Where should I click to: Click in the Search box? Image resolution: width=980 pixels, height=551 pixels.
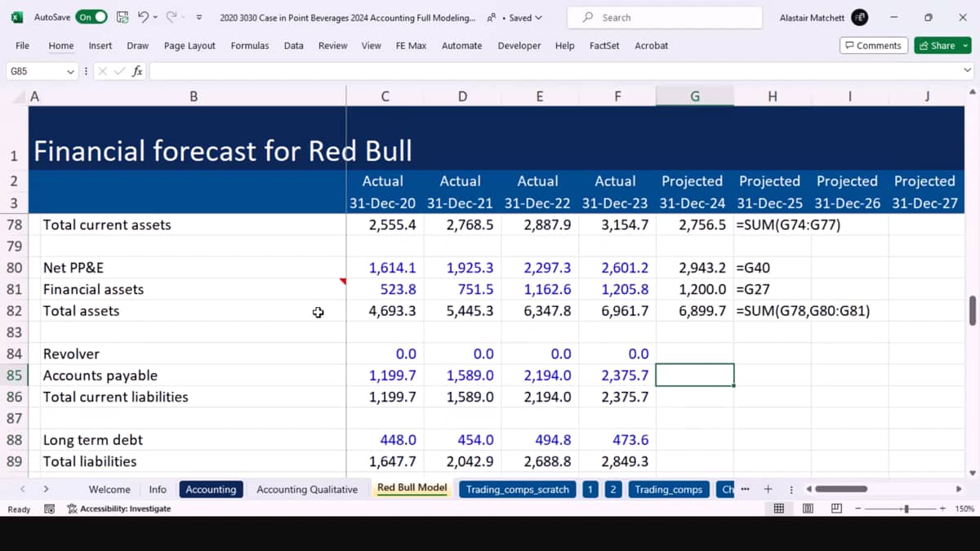(x=666, y=17)
